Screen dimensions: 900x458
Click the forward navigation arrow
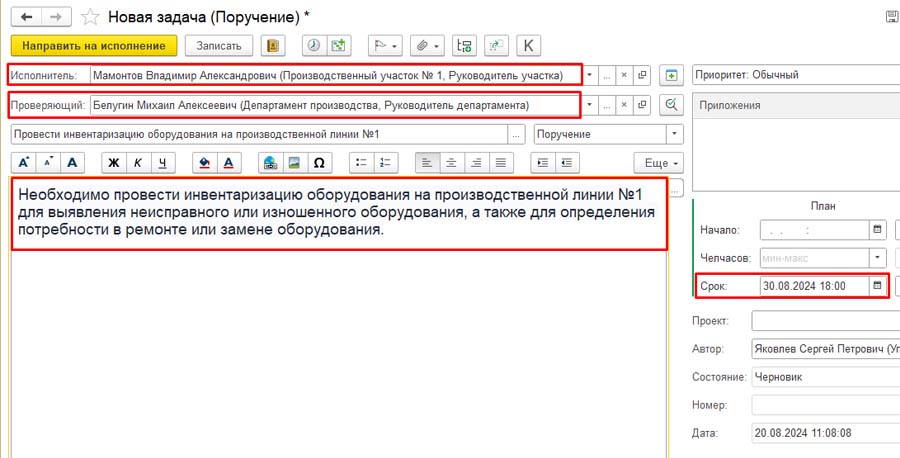pyautogui.click(x=56, y=17)
